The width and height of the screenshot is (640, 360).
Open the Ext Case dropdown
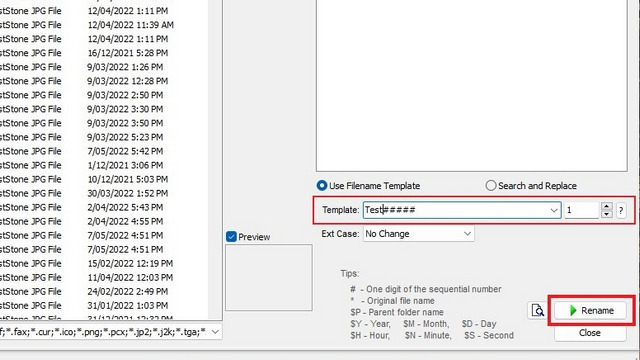(x=419, y=234)
